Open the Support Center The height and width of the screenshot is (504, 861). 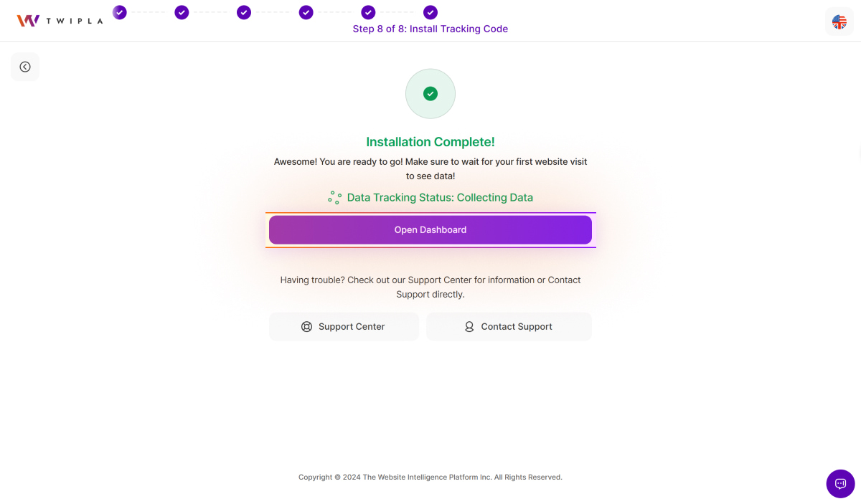pyautogui.click(x=344, y=326)
